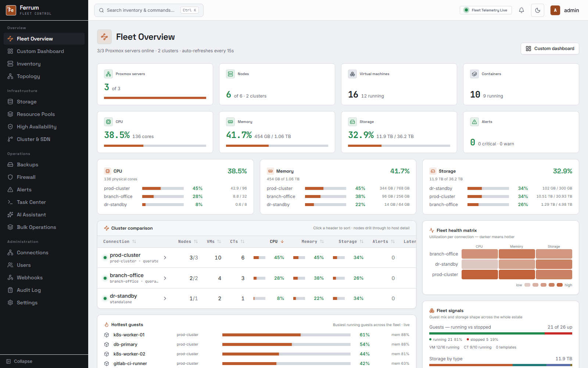Screen dimensions: 588x368
Task: Click the CPU chip icon in summary card
Action: (x=108, y=122)
